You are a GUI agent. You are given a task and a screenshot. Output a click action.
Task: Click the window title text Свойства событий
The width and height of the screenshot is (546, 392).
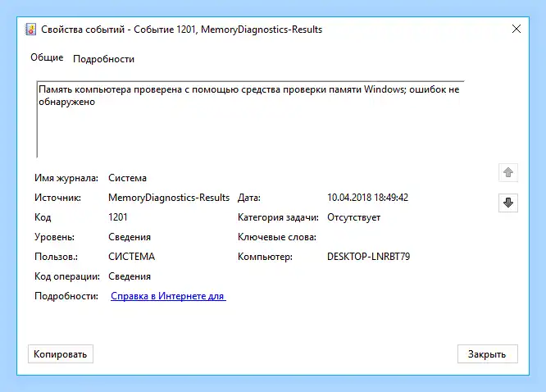83,30
